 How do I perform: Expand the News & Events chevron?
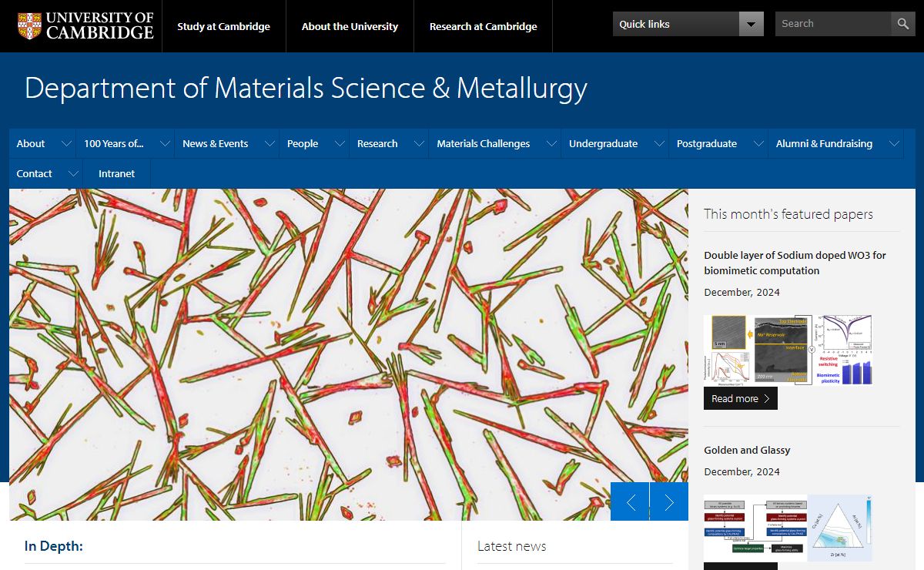click(269, 143)
